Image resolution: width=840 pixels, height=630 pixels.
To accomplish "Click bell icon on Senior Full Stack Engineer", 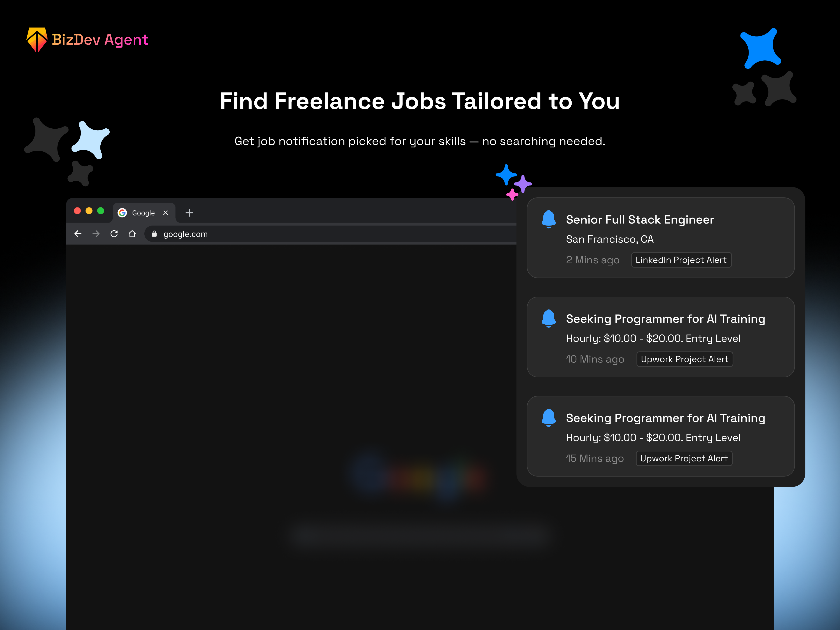I will tap(548, 219).
